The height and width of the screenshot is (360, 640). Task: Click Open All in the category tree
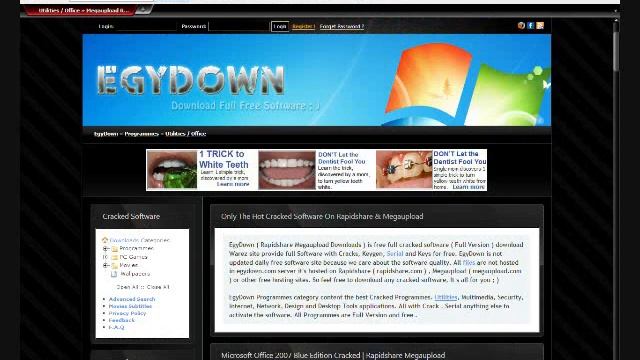click(127, 287)
